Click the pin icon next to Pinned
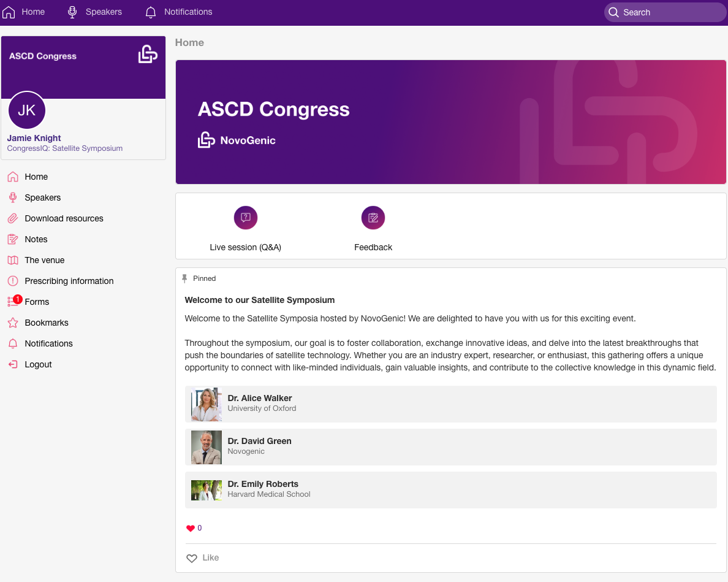Image resolution: width=728 pixels, height=582 pixels. coord(185,278)
